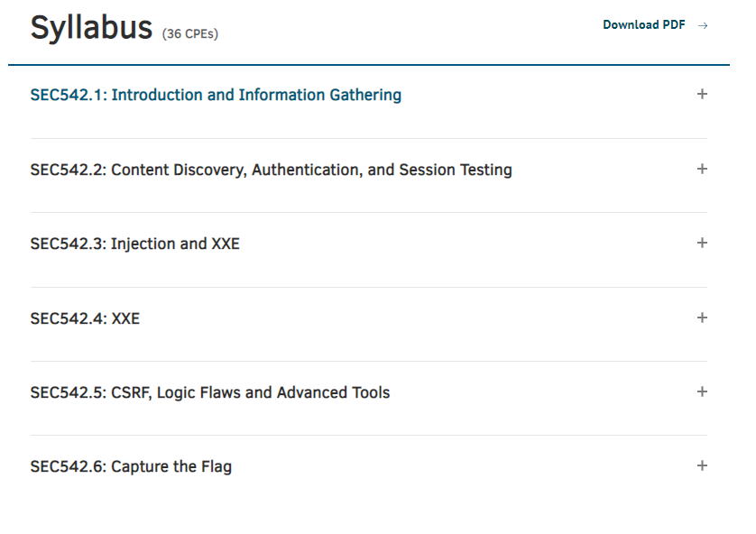The height and width of the screenshot is (534, 756).
Task: Click the separator line below SEC542.1 row
Action: coord(368,138)
